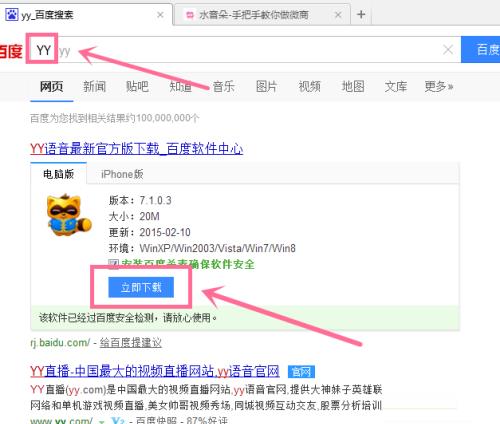Click the 该软件已经过百度安全检测 notice
Viewport: 500px width, 424px height.
[128, 318]
